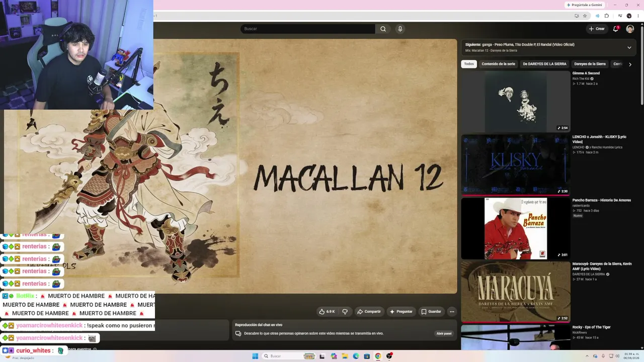Open the KLISKY lyric video thumbnail
Screen dimensions: 644x362
516,164
